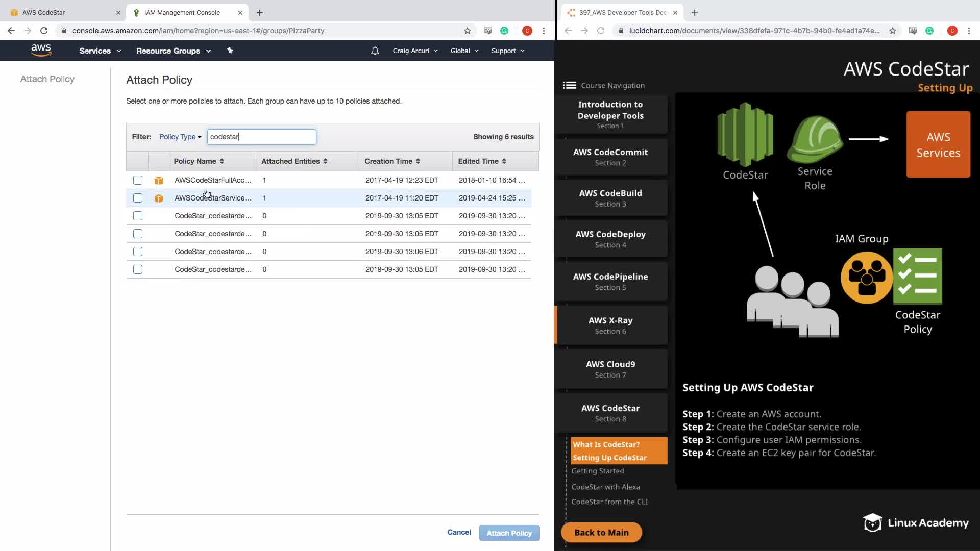Image resolution: width=980 pixels, height=551 pixels.
Task: Expand the Services menu dropdown
Action: [x=100, y=51]
